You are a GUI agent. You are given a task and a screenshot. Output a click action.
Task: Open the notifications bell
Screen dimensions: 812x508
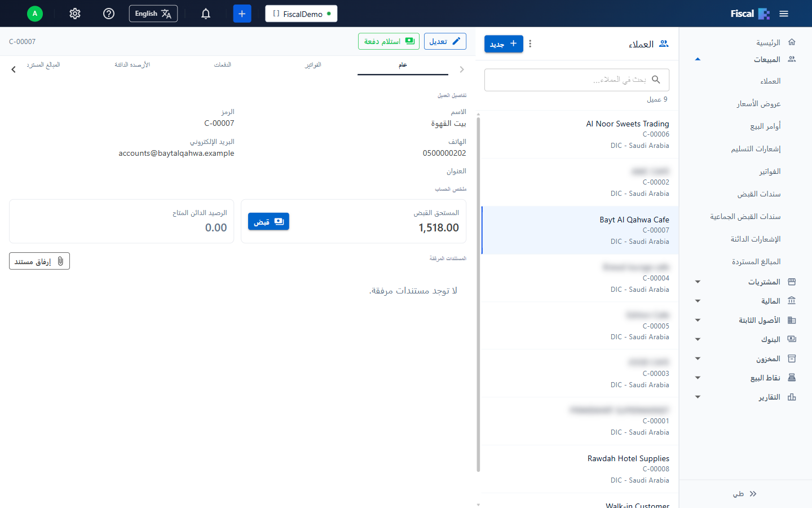click(x=206, y=14)
